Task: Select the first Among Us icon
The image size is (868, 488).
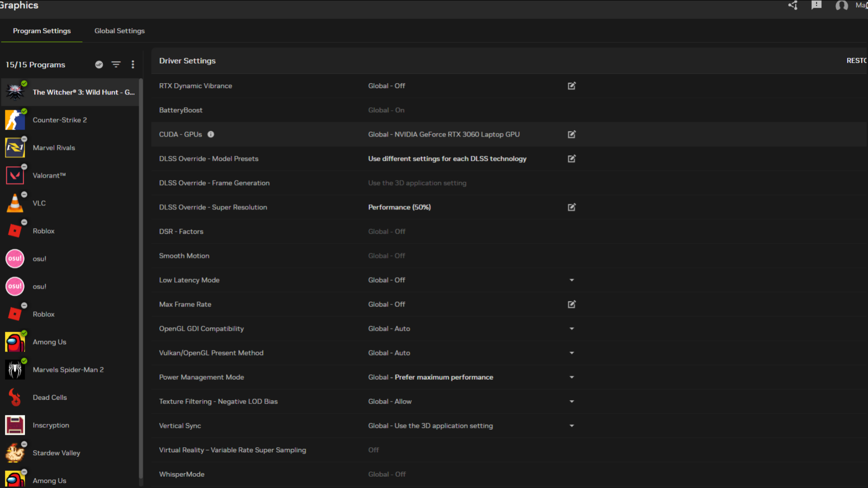Action: (15, 342)
